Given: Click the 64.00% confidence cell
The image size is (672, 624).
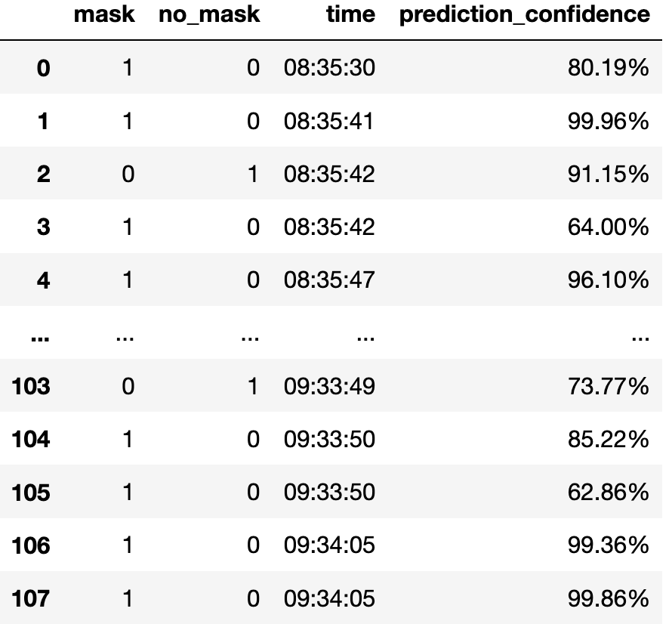Looking at the screenshot, I should tap(609, 227).
